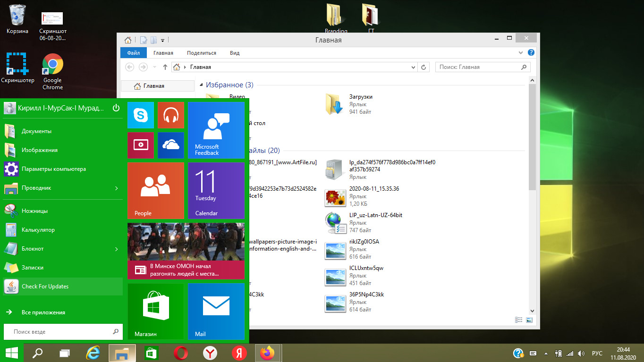The image size is (644, 362).
Task: Expand the Проводник submenu arrow
Action: tap(117, 188)
